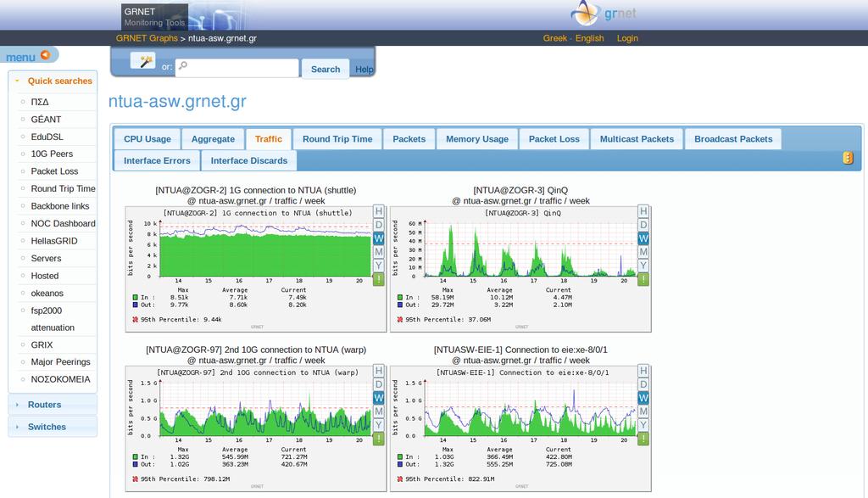Show daily view for NTUA@ZOGR-2 graph
868x498 pixels.
pyautogui.click(x=379, y=225)
